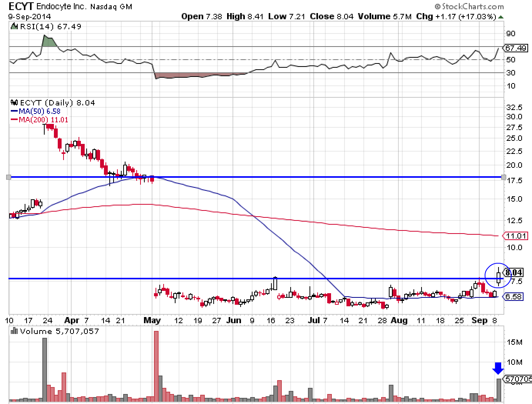Click the volume bars icon beside Volume
Viewport: 532px width, 404px height.
(15, 331)
